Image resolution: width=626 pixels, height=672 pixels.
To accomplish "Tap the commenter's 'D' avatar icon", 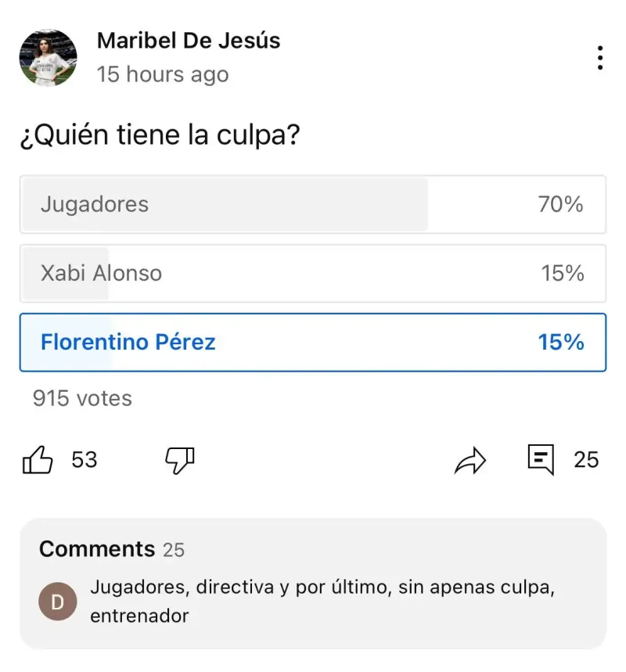I will click(58, 602).
